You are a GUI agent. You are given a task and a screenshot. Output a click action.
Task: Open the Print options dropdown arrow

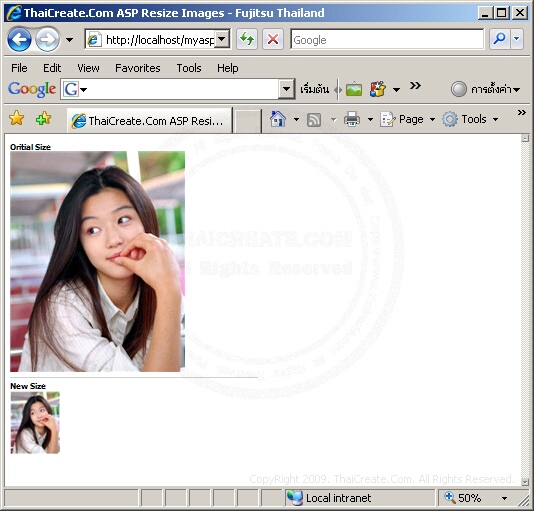click(x=370, y=120)
